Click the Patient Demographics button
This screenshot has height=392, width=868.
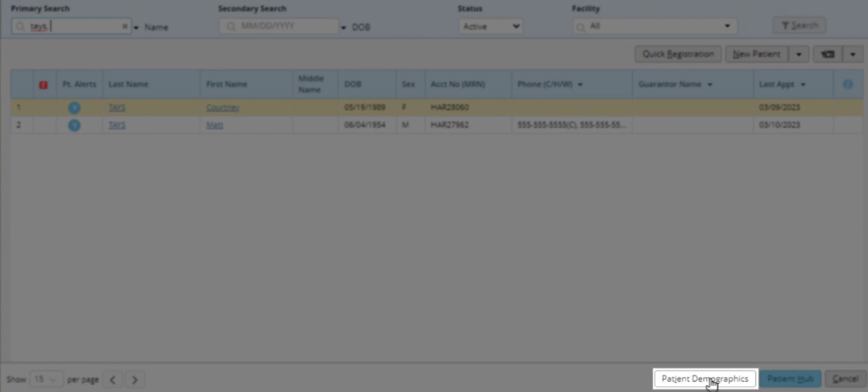(705, 379)
